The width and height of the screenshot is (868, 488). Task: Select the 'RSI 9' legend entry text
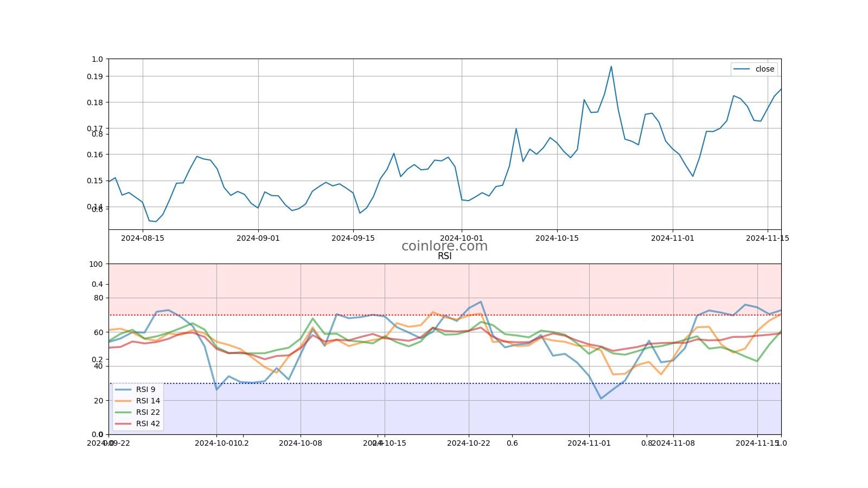(145, 389)
